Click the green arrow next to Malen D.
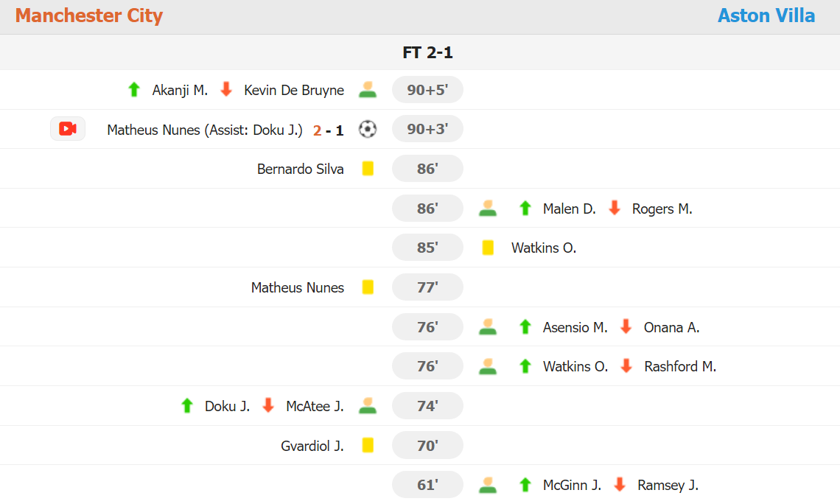840x504 pixels. pyautogui.click(x=525, y=209)
